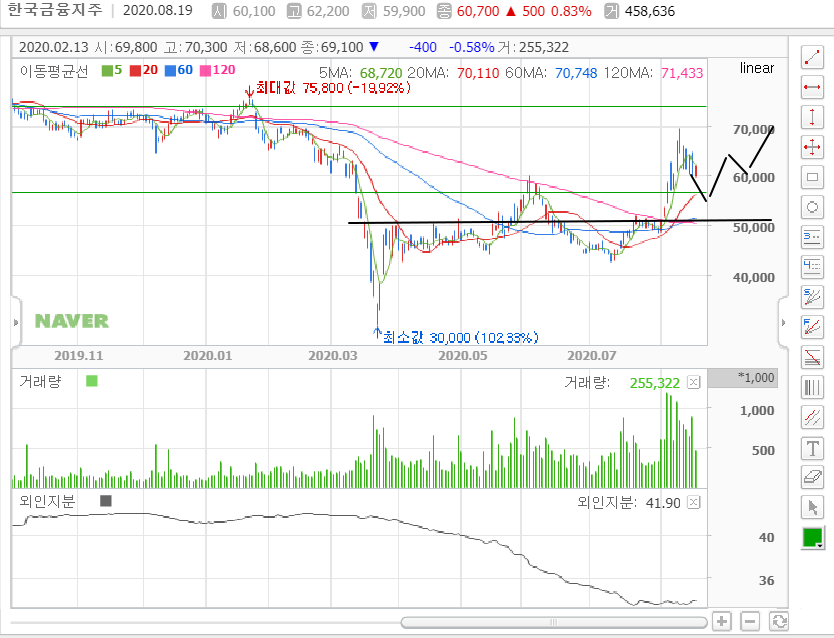
Task: Select the Fibonacci retracement tool
Action: pyautogui.click(x=812, y=357)
